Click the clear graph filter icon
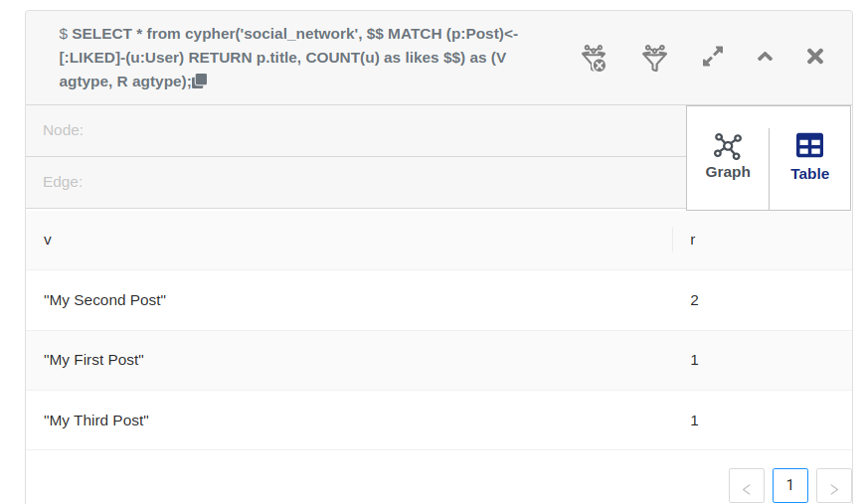The image size is (866, 504). coord(594,58)
